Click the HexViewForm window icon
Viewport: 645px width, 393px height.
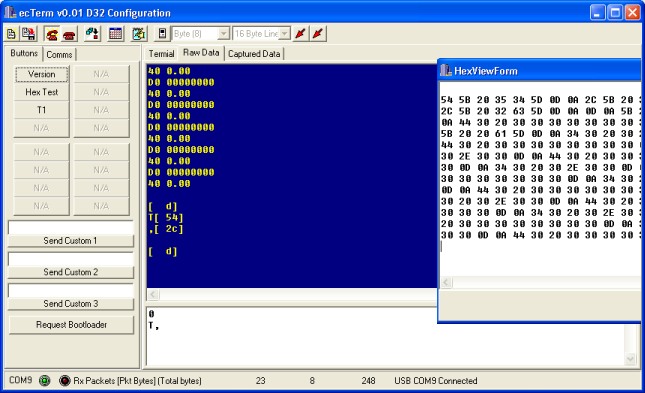pos(446,70)
